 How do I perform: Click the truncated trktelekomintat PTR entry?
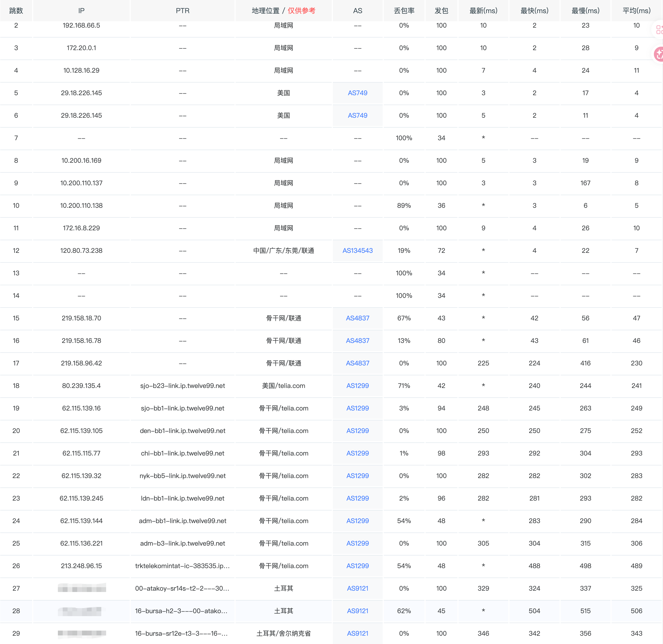(x=182, y=566)
